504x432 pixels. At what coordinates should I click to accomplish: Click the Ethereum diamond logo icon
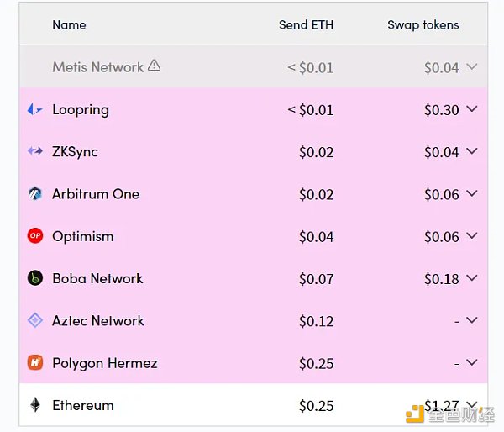(x=35, y=404)
